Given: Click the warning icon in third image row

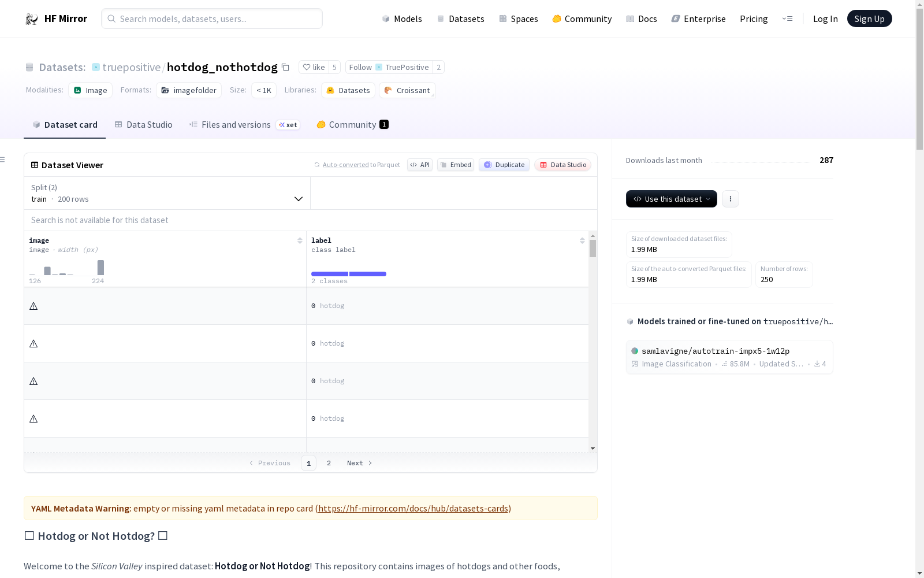Looking at the screenshot, I should [33, 381].
